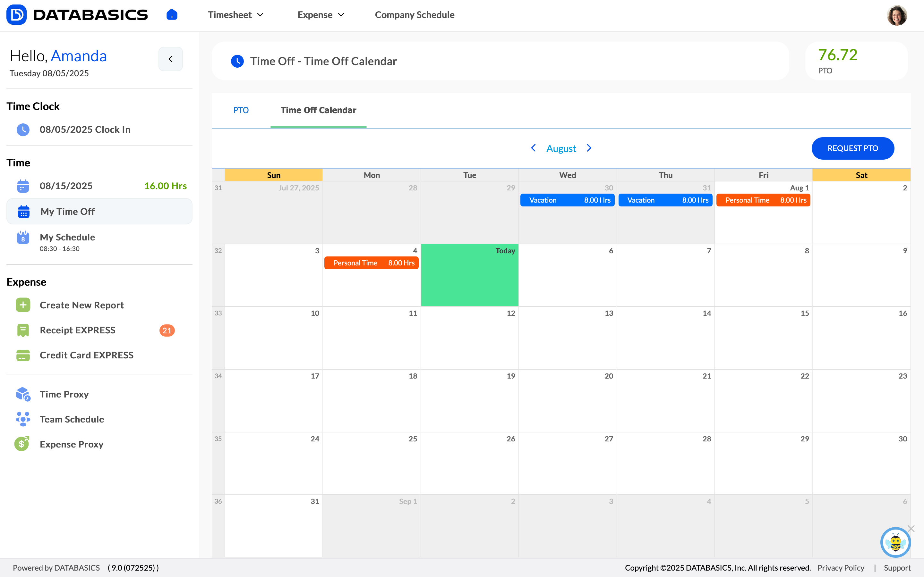This screenshot has height=577, width=924.
Task: Open the bee chatbot assistant
Action: click(x=896, y=542)
